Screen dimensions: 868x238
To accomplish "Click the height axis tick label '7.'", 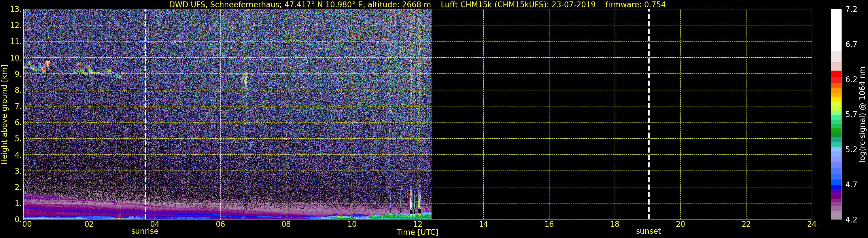I will (x=18, y=106).
